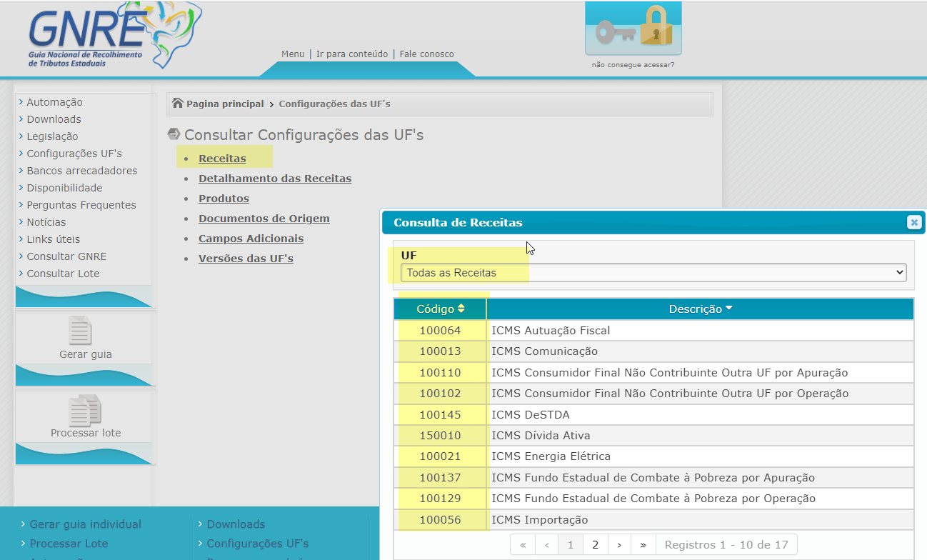Screen dimensions: 927x560
Task: Sort by Descrição column arrow
Action: pyautogui.click(x=729, y=309)
